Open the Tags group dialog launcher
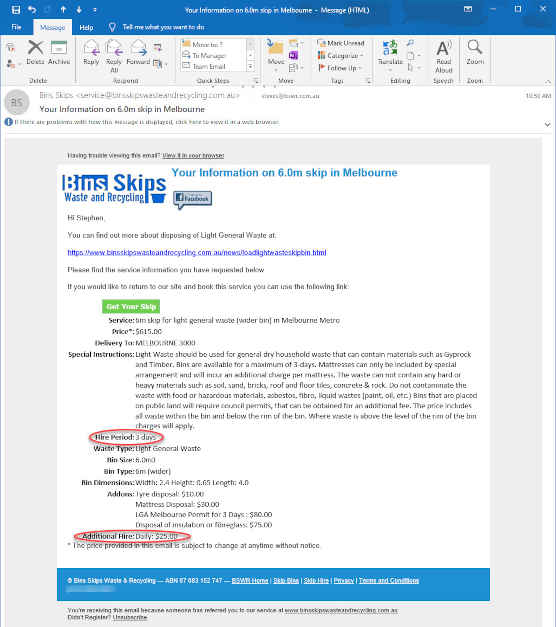The image size is (556, 627). (x=368, y=81)
